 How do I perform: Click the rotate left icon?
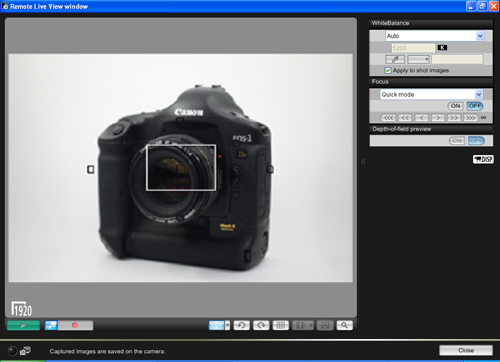click(x=241, y=325)
